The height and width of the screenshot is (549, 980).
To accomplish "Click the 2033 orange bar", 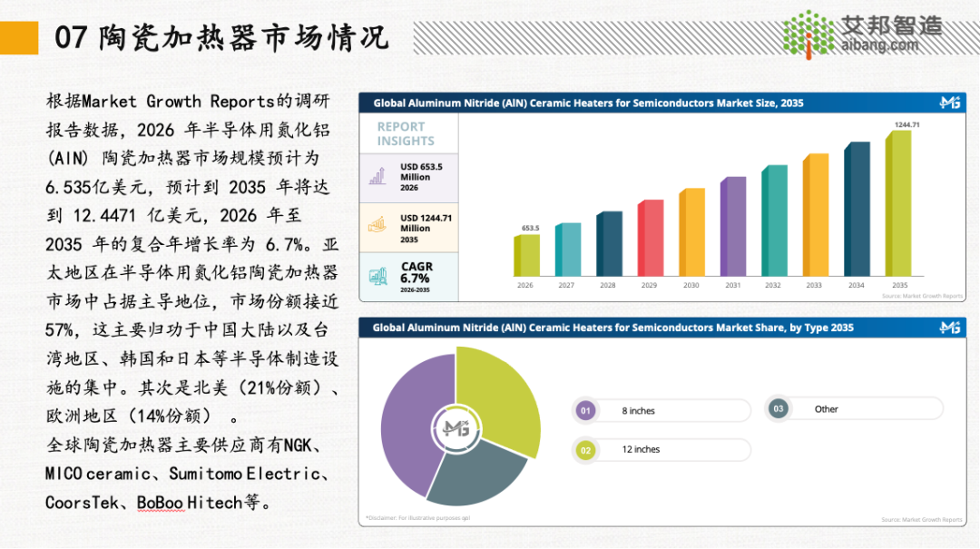I will click(816, 215).
